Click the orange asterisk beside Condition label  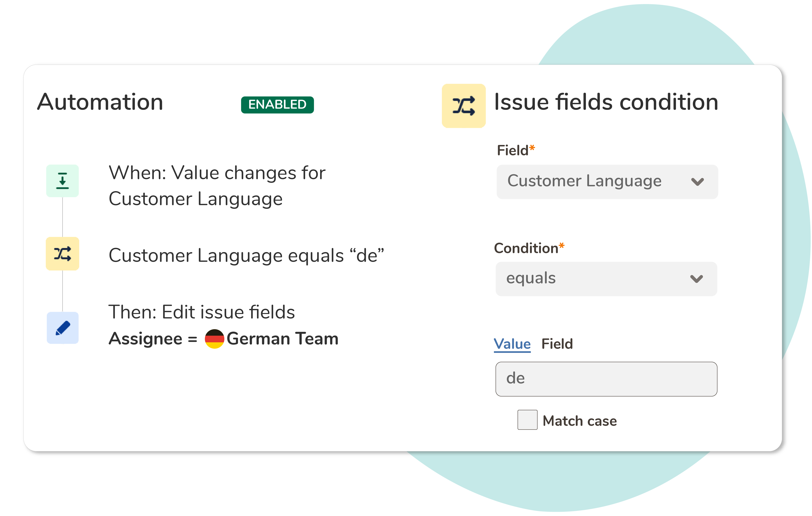tap(561, 246)
